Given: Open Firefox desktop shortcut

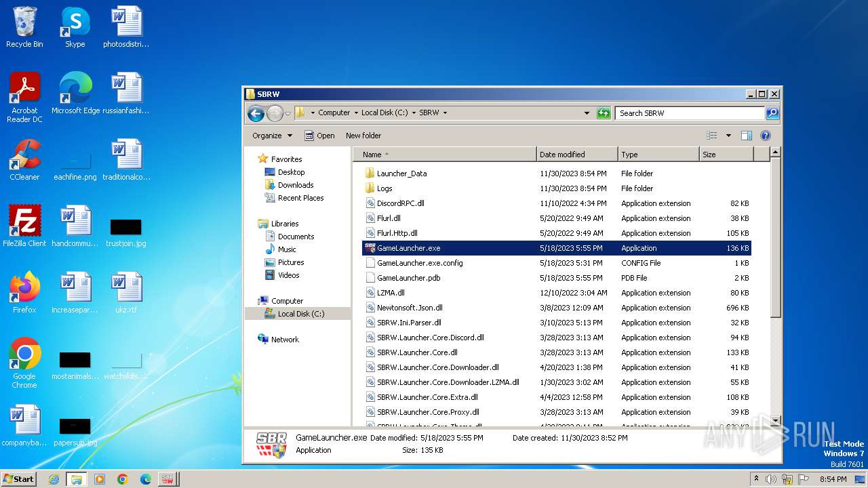Looking at the screenshot, I should click(24, 293).
